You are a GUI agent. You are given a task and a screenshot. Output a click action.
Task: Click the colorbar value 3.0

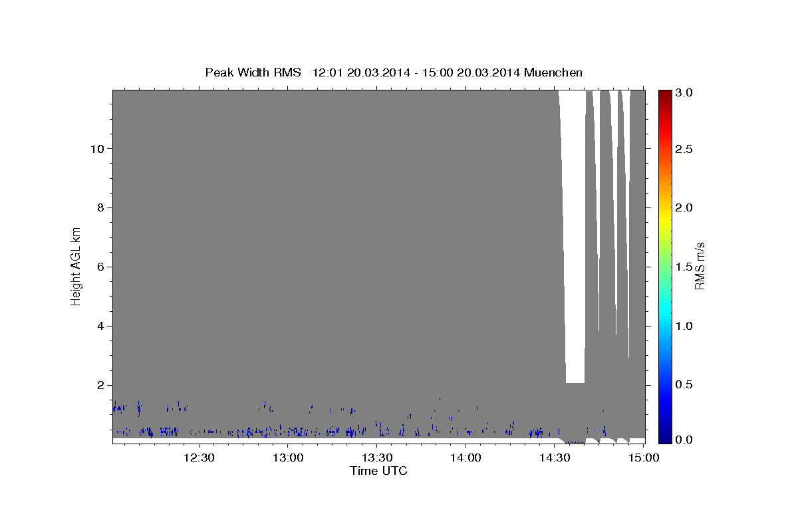(684, 93)
